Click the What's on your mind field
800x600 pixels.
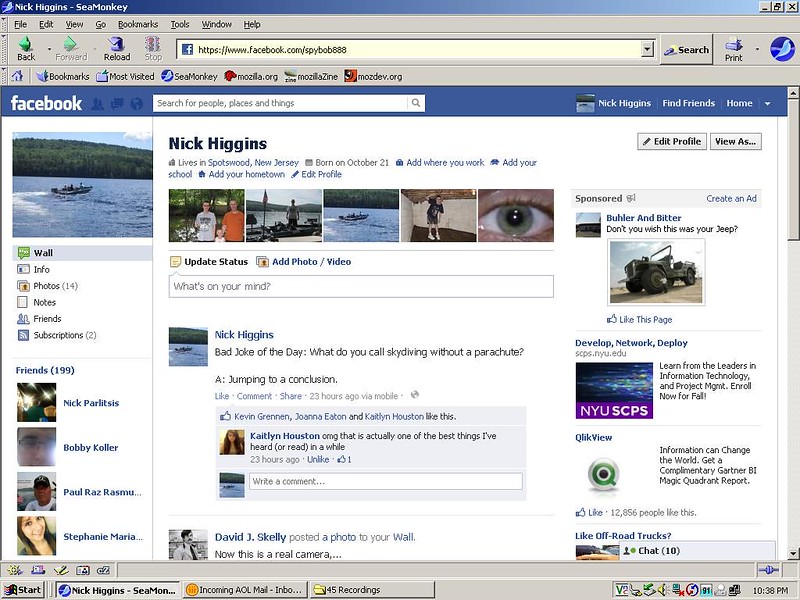360,287
